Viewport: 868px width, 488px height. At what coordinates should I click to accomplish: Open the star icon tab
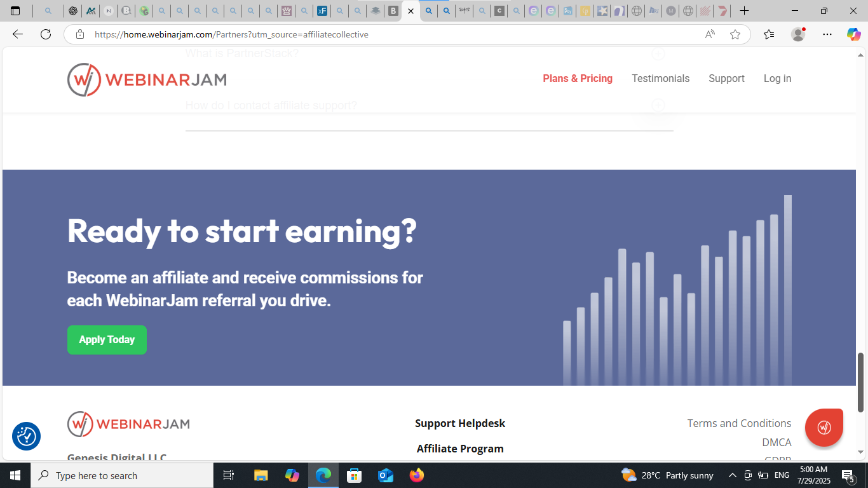point(602,11)
